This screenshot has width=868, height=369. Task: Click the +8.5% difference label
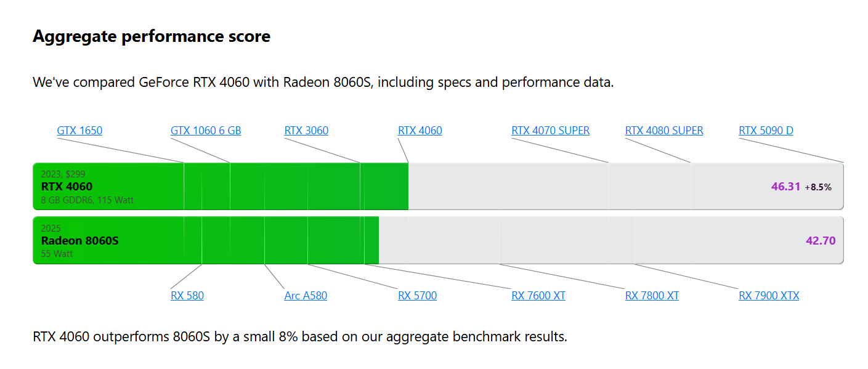point(818,187)
